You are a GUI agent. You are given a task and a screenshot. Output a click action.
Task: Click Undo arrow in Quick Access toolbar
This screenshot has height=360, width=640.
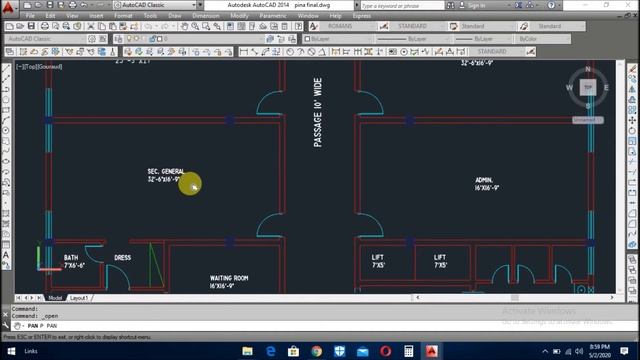(x=84, y=5)
